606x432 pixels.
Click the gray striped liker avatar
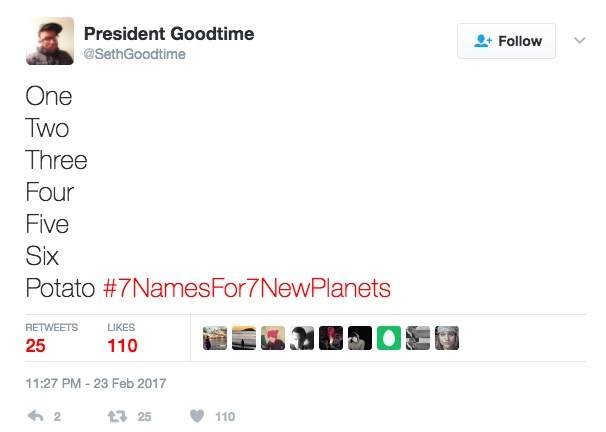[418, 338]
